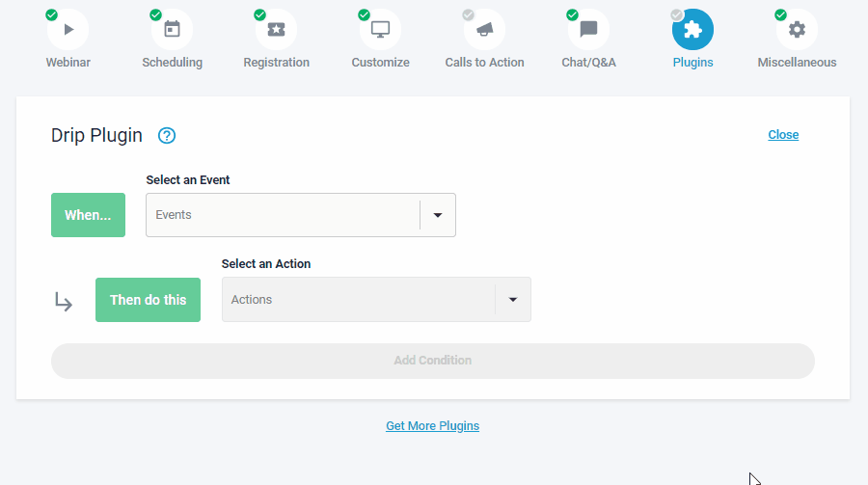Click the Plugins step label
This screenshot has height=485, width=868.
(x=692, y=63)
